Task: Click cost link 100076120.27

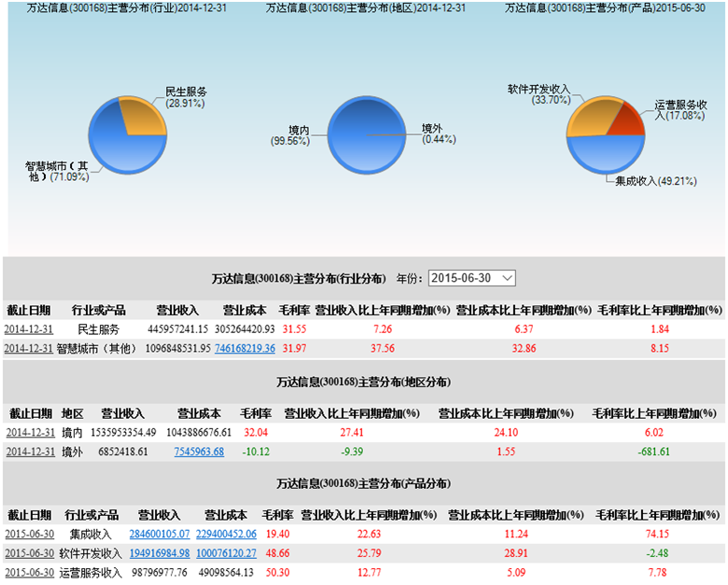Action: coord(227,553)
